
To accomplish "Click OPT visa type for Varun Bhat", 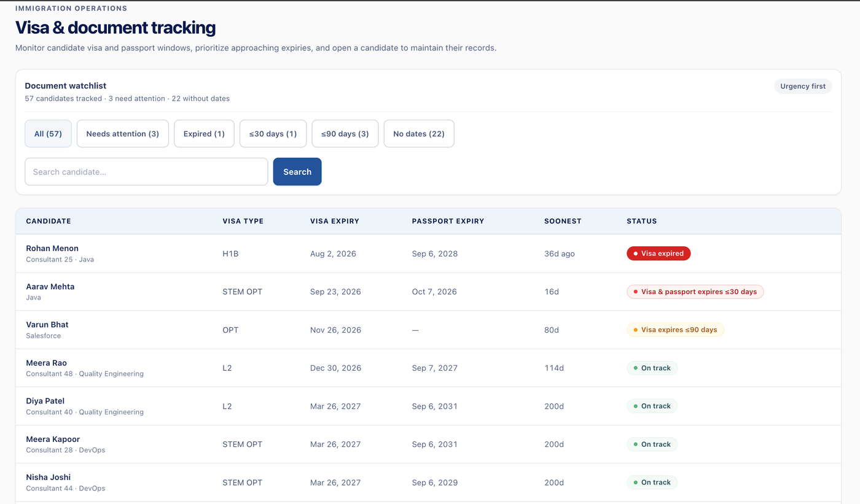I will (230, 330).
